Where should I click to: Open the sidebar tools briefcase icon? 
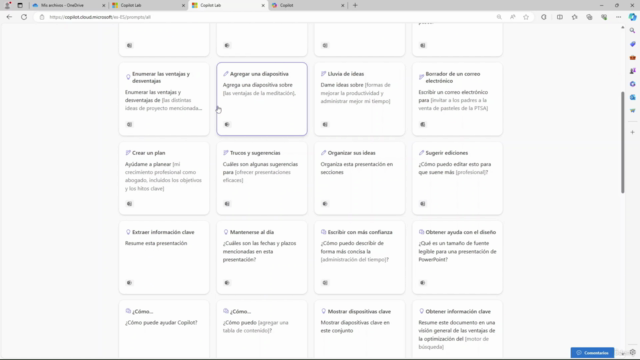click(632, 58)
